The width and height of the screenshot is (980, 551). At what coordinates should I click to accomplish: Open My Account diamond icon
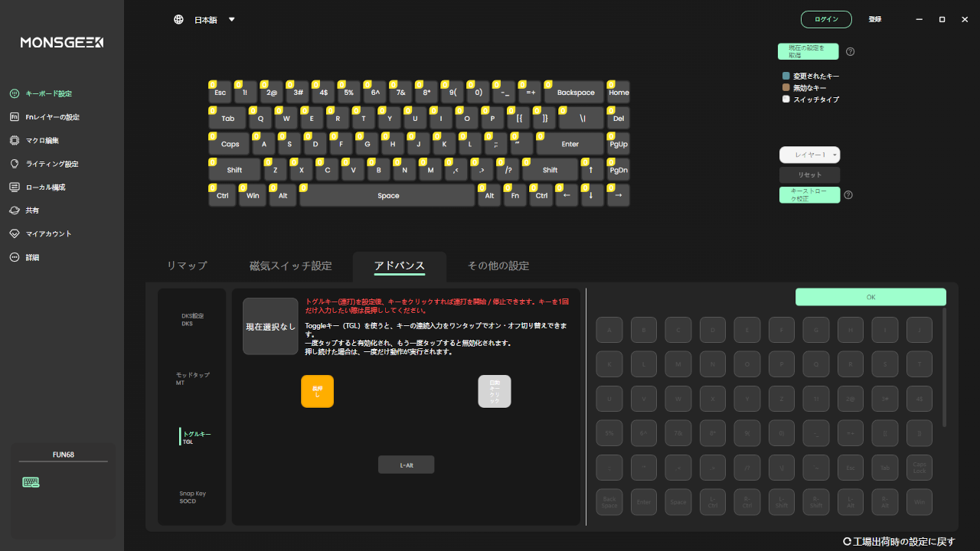click(x=14, y=233)
